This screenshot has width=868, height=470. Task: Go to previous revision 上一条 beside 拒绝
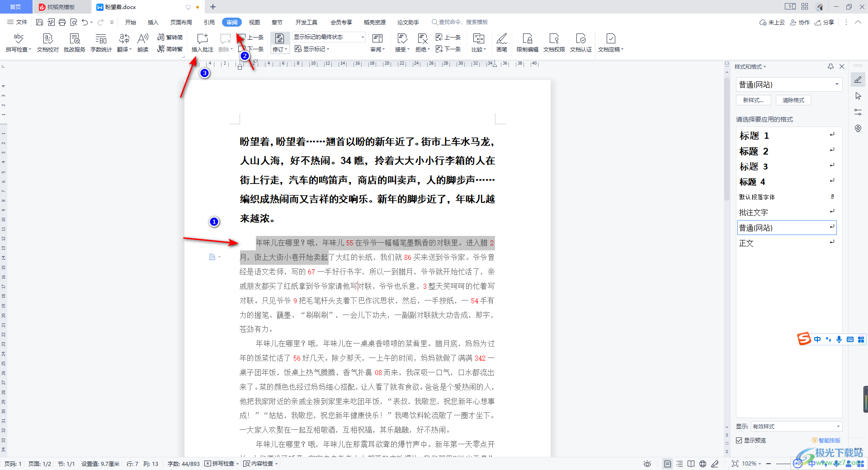[x=448, y=37]
